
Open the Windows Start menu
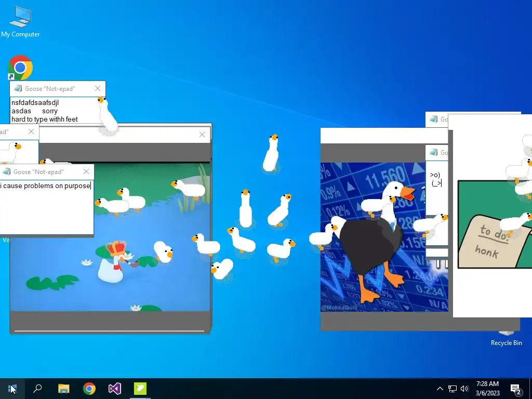[12, 389]
